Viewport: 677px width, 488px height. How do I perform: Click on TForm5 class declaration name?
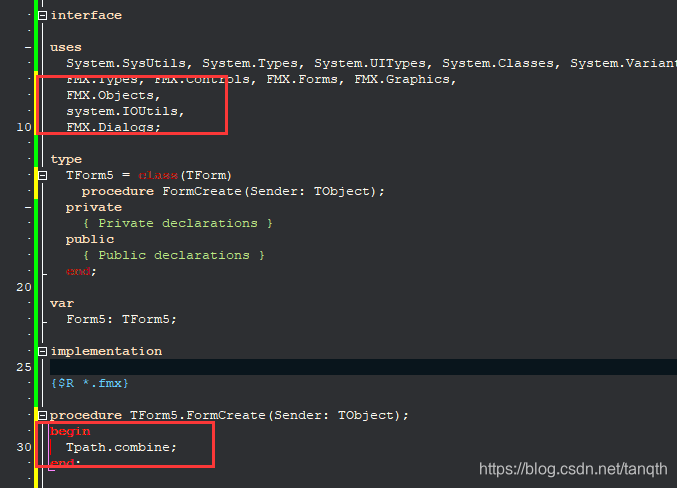click(x=90, y=175)
